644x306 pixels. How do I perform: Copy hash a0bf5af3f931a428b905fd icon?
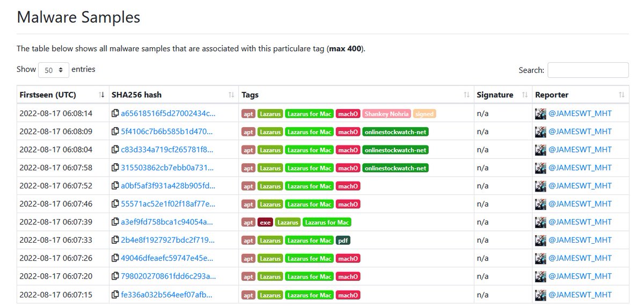click(115, 186)
